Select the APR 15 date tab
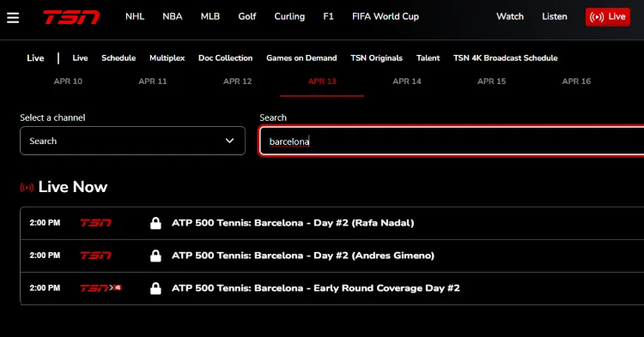 pyautogui.click(x=492, y=81)
